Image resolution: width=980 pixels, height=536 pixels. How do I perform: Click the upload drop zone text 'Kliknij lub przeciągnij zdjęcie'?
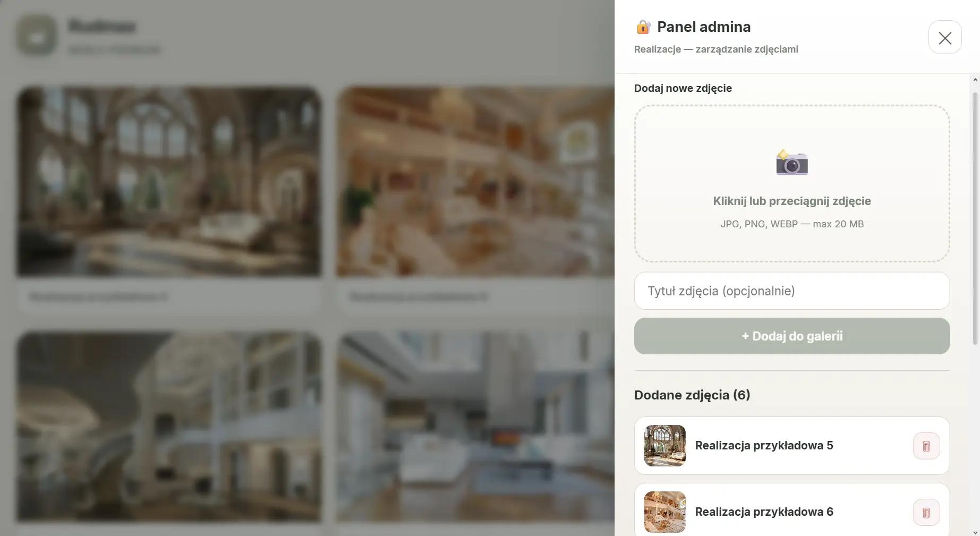[x=791, y=201]
